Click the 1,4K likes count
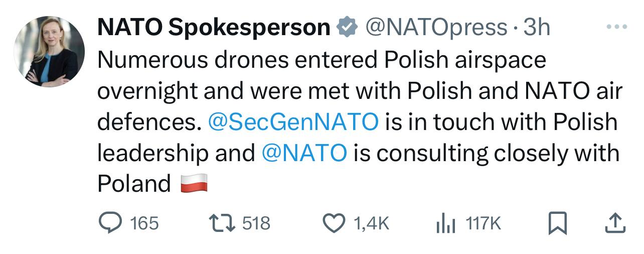 pos(372,223)
